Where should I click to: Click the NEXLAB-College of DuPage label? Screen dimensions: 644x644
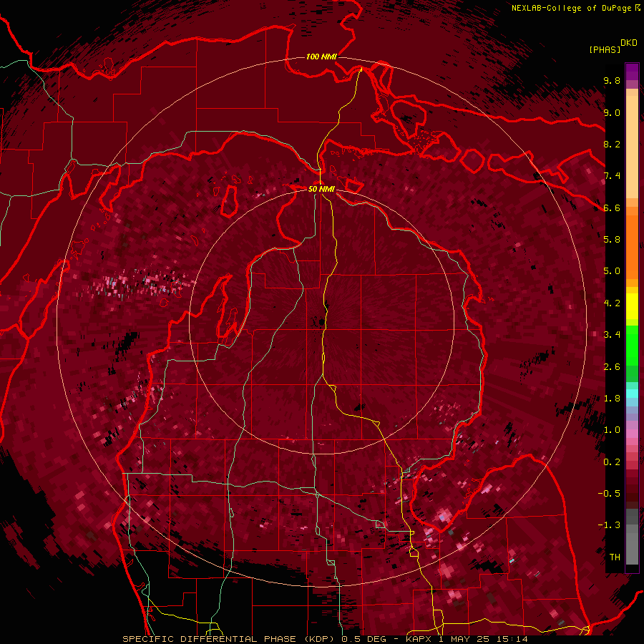[x=572, y=8]
